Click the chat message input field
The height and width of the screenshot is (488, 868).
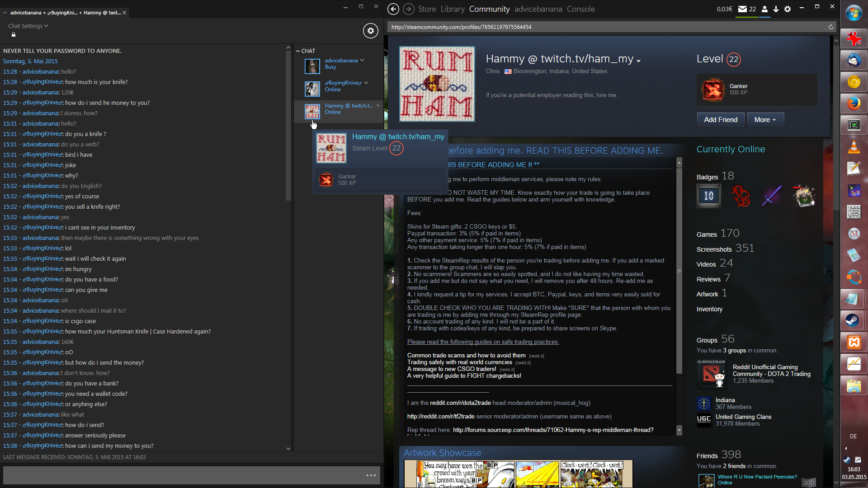pos(181,475)
